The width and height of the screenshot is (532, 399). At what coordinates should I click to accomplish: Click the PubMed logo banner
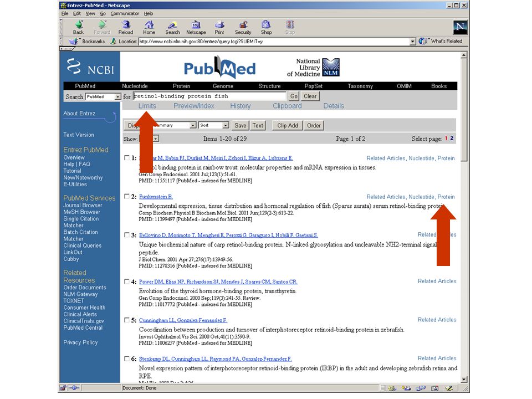(x=219, y=68)
